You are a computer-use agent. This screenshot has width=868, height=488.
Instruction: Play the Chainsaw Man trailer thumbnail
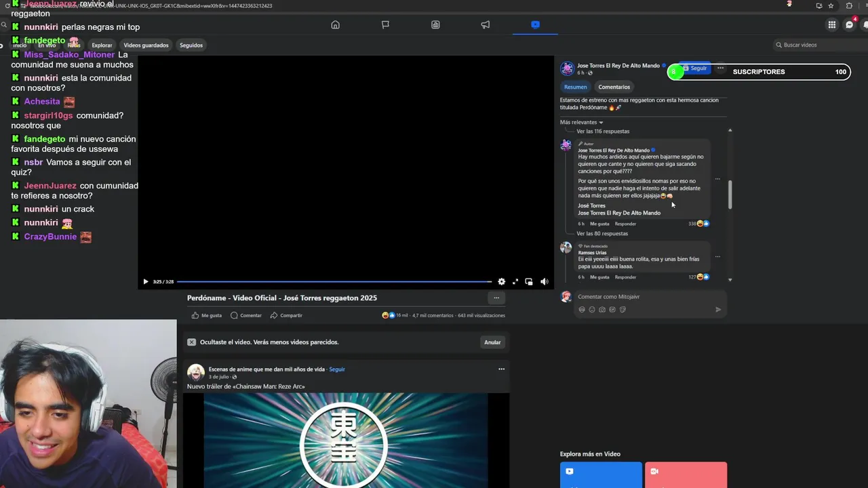coord(346,441)
